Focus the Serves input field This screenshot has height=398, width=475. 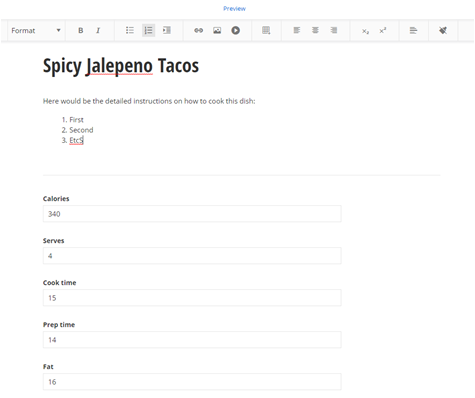coord(192,256)
